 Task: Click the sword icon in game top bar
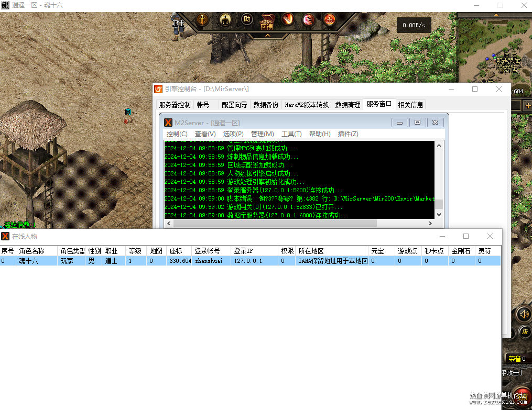point(202,20)
